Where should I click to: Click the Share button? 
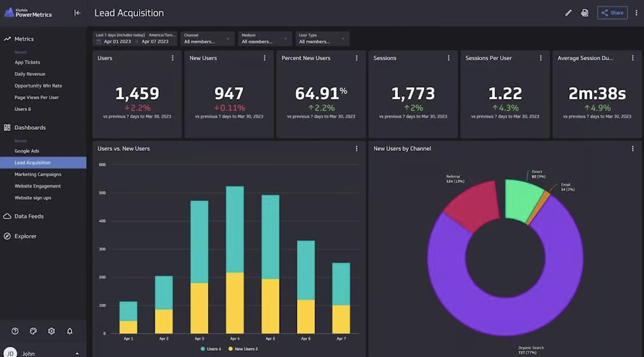(x=612, y=12)
